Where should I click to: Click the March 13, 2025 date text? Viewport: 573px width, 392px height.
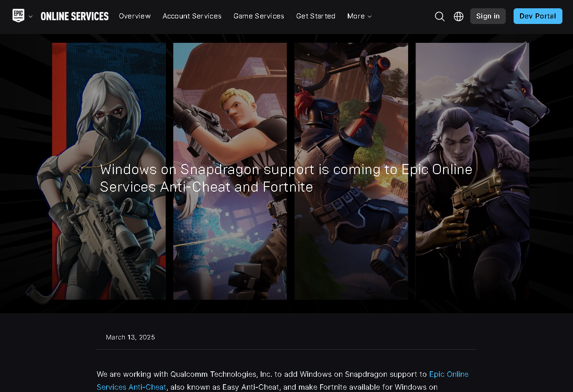coord(130,337)
